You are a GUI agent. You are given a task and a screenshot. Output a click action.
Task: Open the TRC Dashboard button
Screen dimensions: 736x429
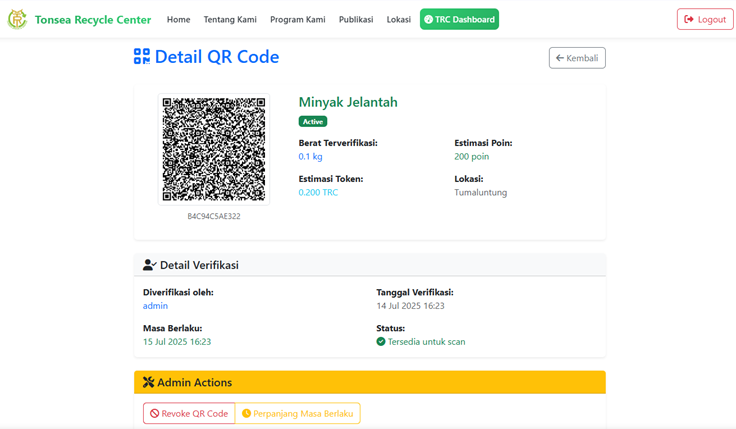[x=459, y=19]
